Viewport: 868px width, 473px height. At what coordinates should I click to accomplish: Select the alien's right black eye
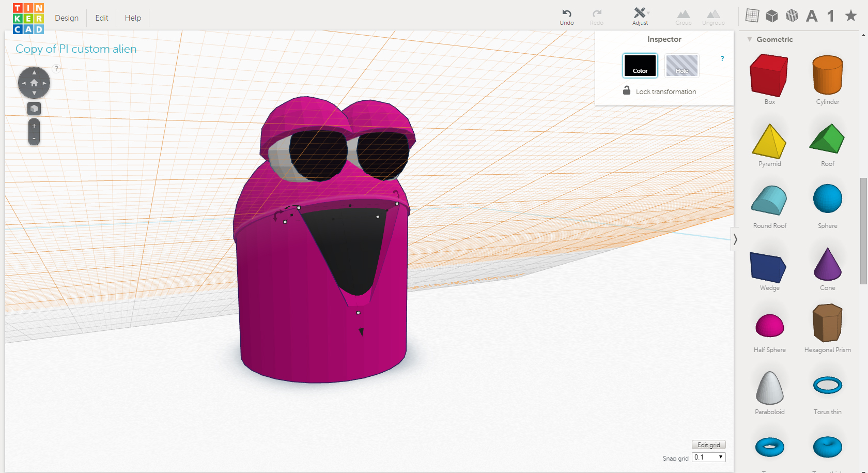pyautogui.click(x=318, y=155)
